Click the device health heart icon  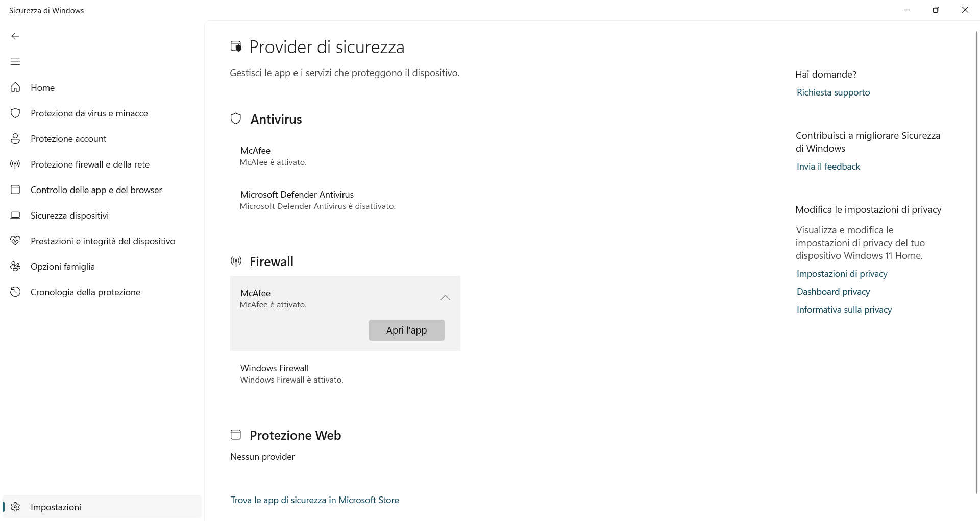pos(15,241)
